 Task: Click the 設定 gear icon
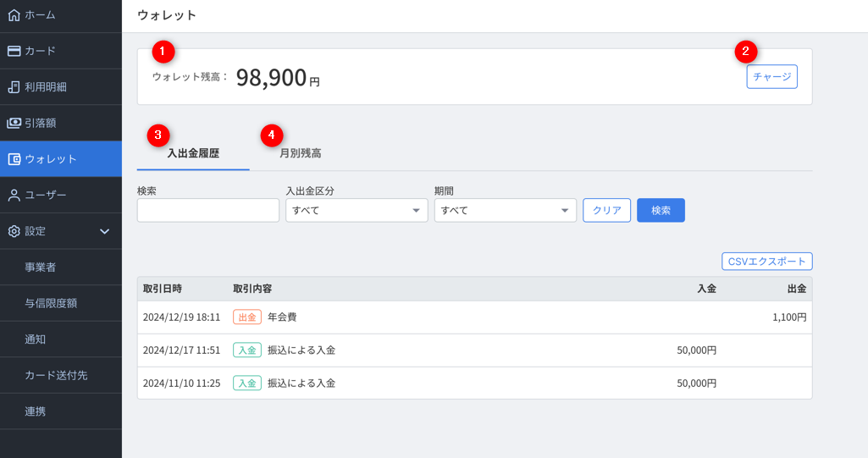(14, 231)
